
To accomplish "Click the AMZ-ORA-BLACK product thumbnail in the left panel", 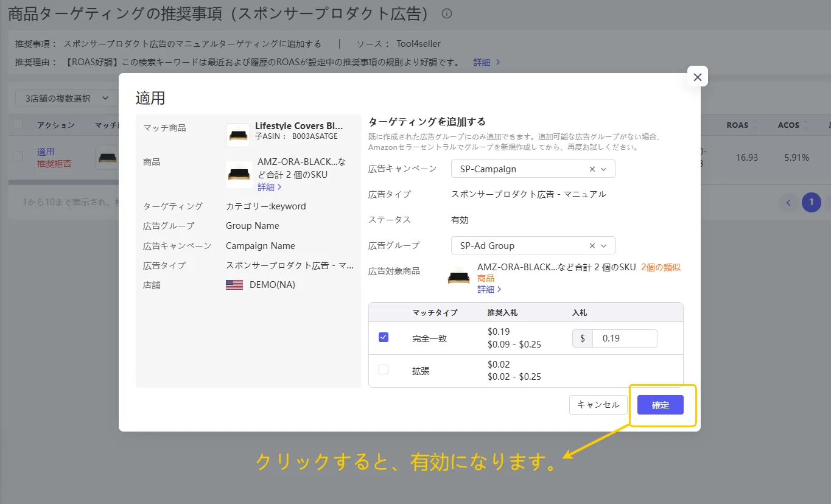I will coord(239,175).
